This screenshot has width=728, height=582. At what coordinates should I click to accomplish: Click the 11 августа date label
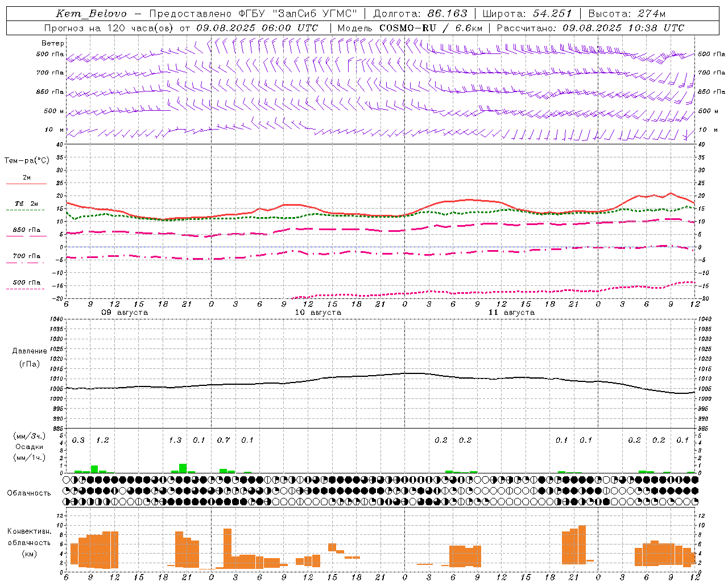click(x=511, y=313)
